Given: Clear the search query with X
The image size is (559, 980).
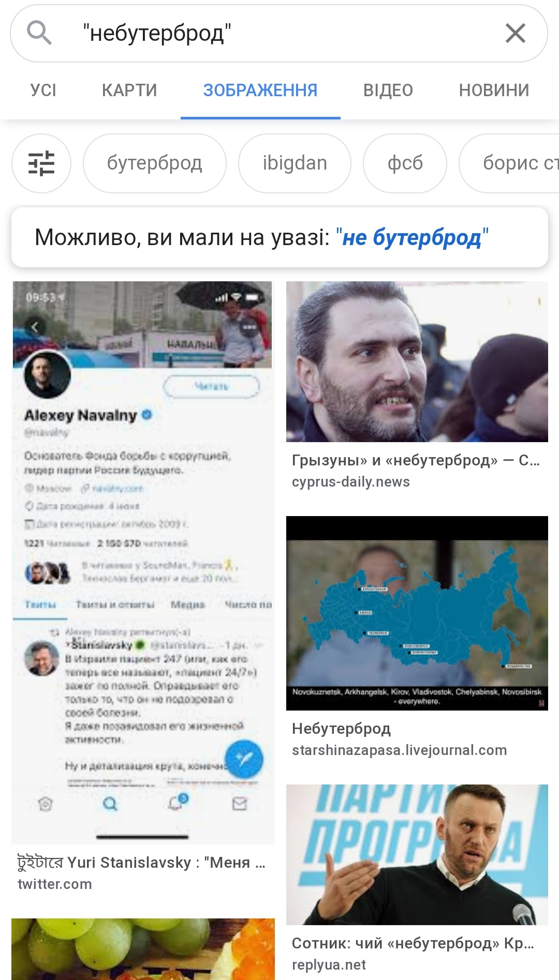Looking at the screenshot, I should (x=515, y=33).
